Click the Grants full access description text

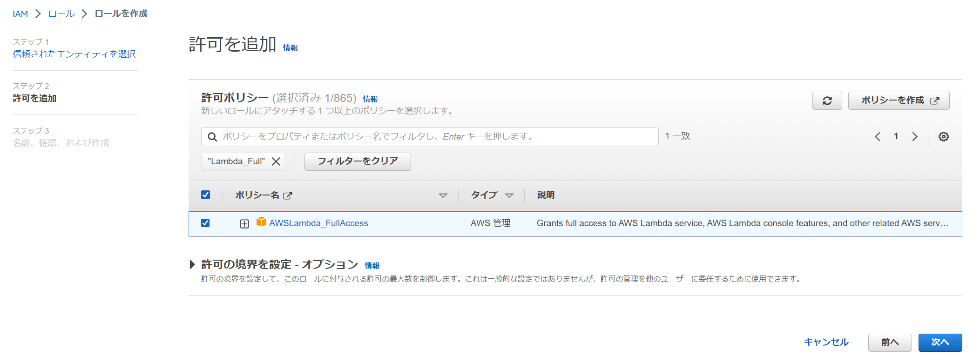tap(743, 223)
